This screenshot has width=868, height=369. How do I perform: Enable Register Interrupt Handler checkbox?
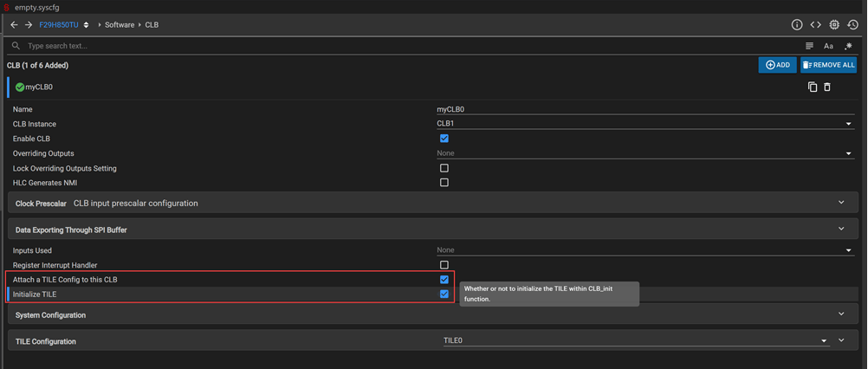444,265
